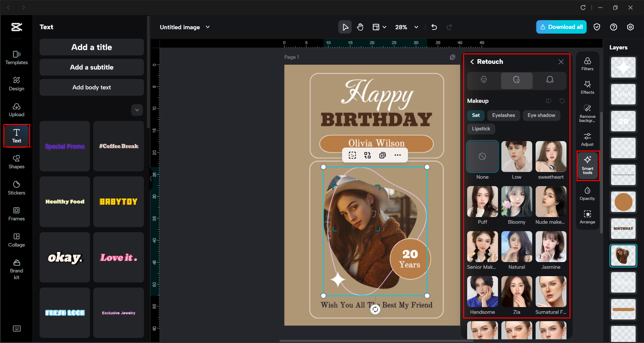Open the Filters panel

tap(587, 63)
